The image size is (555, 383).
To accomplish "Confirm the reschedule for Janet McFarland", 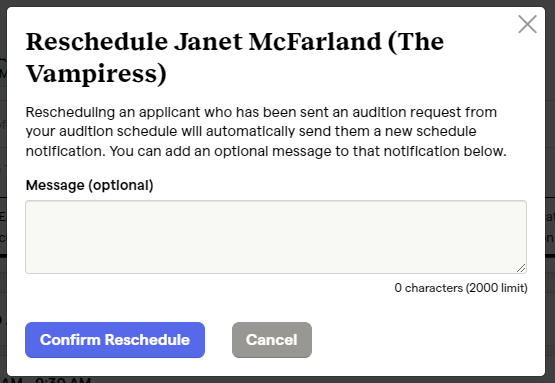I will [115, 340].
